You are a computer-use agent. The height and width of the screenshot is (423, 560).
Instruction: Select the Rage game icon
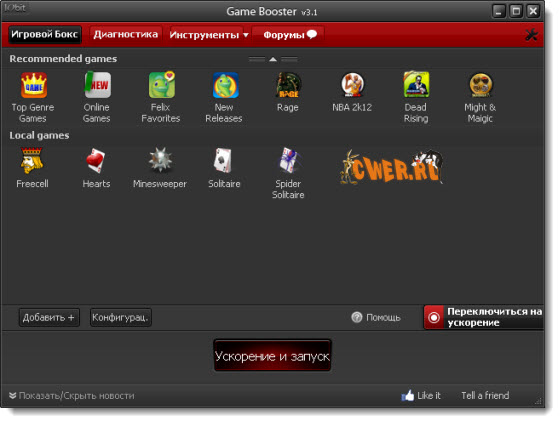[x=289, y=85]
